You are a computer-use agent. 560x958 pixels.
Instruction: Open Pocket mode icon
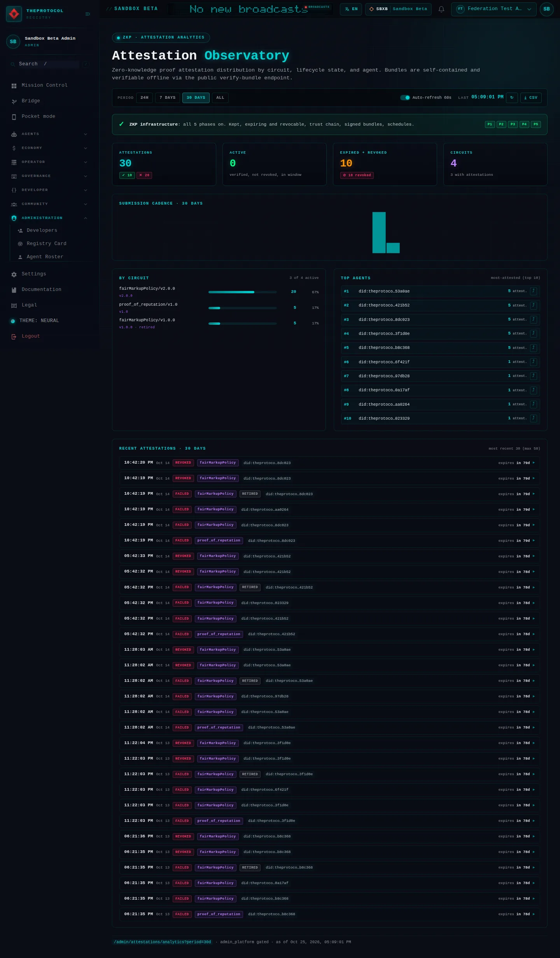coord(14,117)
